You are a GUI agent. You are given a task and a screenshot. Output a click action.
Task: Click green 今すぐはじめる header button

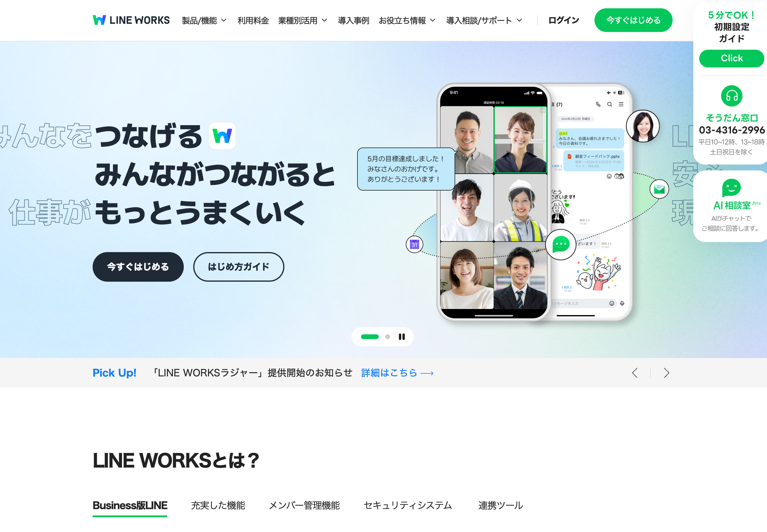pos(633,20)
